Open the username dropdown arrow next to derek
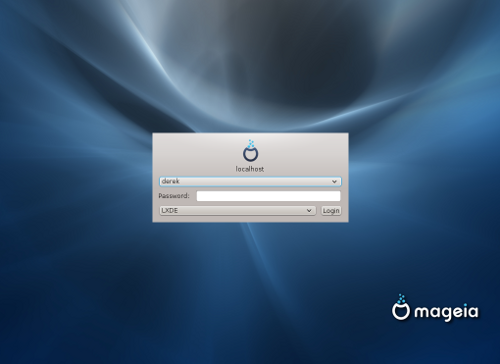 (334, 182)
